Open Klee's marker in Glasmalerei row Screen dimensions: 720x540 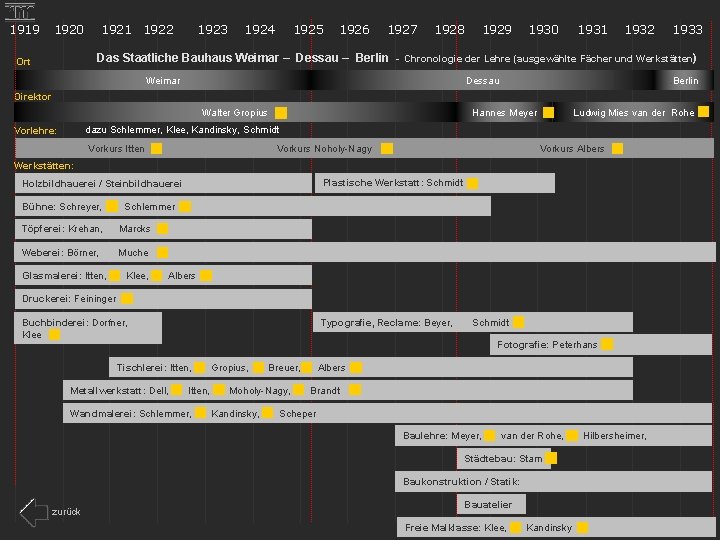click(x=157, y=276)
